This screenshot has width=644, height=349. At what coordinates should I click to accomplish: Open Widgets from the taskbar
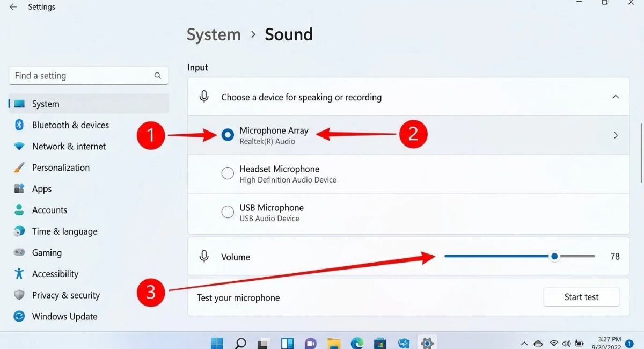point(287,343)
